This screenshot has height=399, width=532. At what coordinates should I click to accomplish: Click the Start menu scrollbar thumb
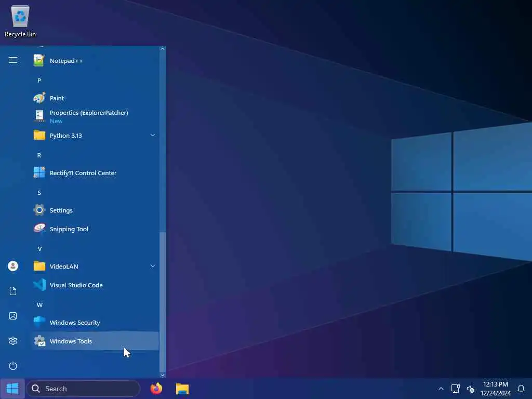click(163, 302)
